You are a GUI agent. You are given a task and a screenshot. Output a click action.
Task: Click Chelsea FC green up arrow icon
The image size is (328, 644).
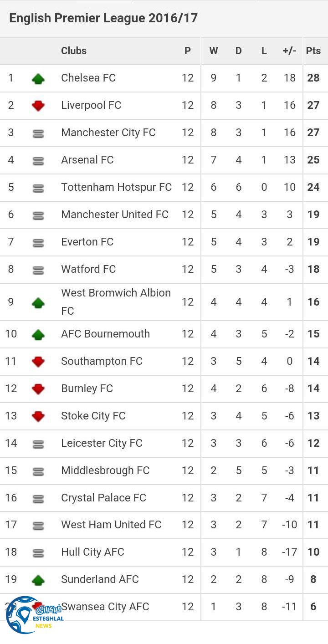(38, 79)
